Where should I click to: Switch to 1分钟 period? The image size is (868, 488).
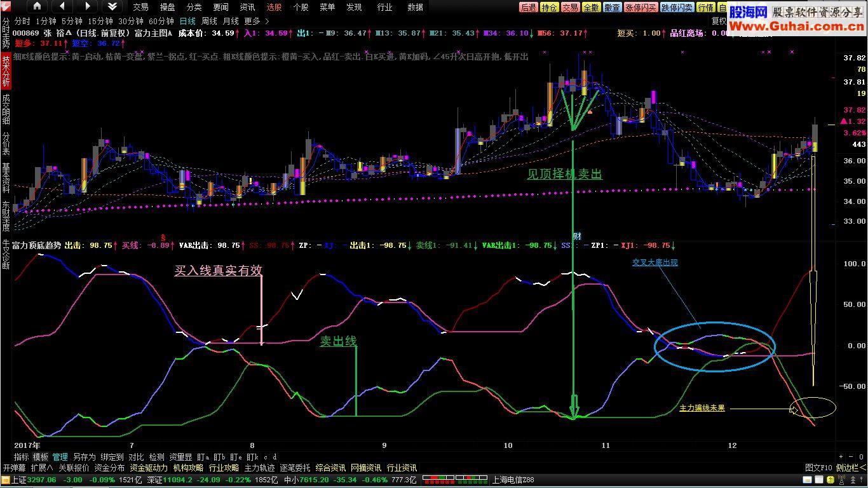click(46, 21)
